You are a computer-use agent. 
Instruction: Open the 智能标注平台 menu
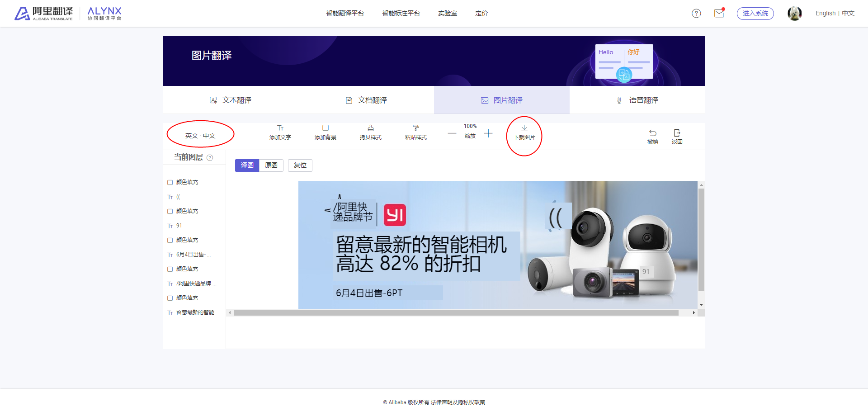click(x=401, y=13)
